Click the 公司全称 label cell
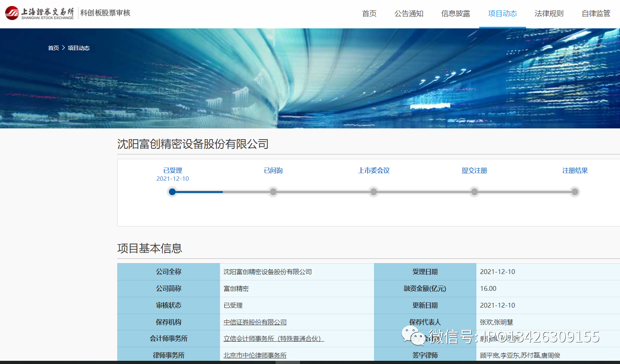 click(168, 272)
